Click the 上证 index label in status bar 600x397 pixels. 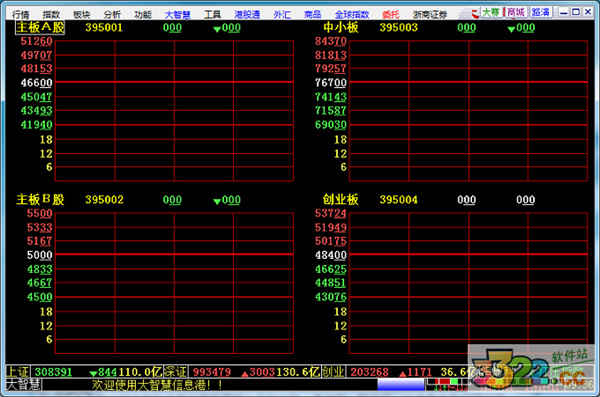(18, 372)
